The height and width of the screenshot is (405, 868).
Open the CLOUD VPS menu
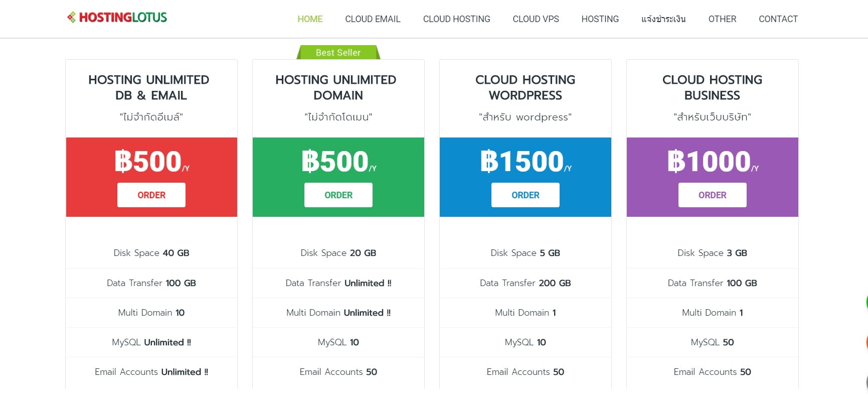[x=536, y=19]
